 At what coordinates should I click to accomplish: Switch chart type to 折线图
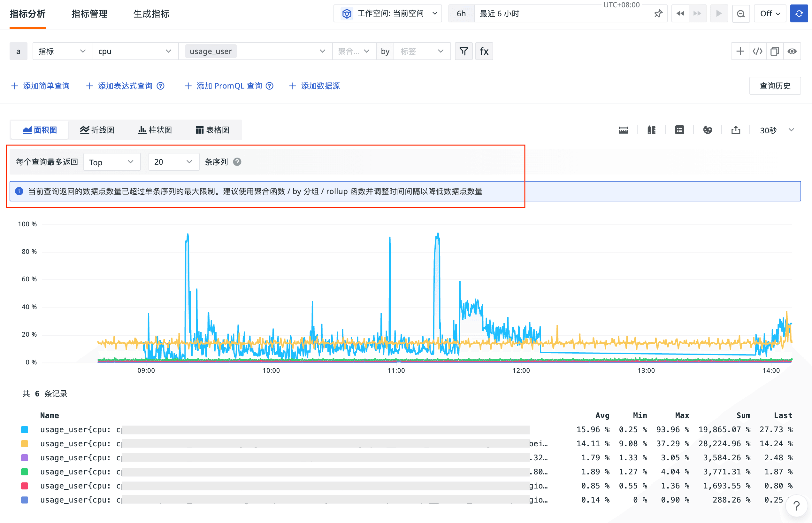coord(97,130)
